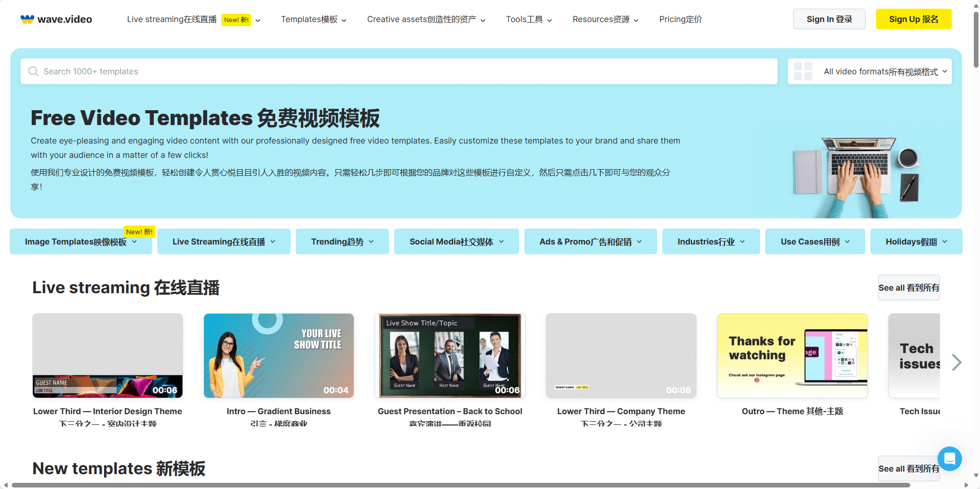Image resolution: width=980 pixels, height=489 pixels.
Task: Open Thanks for watching Outro thumbnail
Action: click(x=792, y=356)
